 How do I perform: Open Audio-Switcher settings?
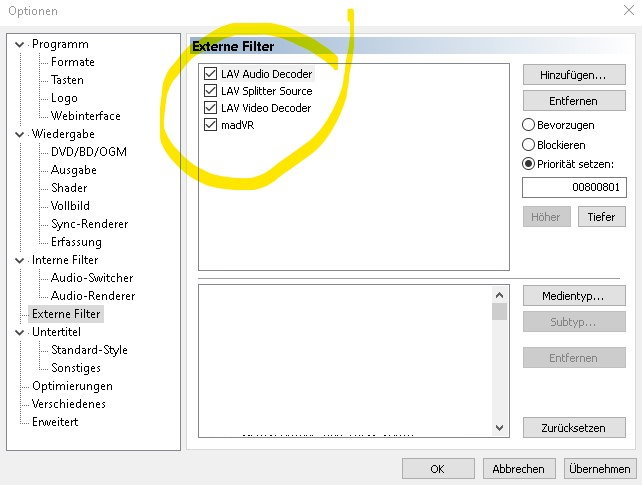[x=92, y=278]
